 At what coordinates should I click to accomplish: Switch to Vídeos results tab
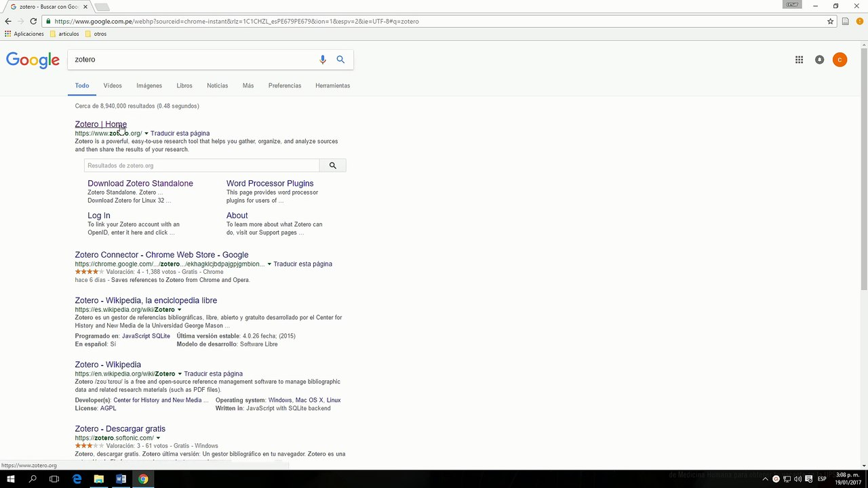coord(113,85)
